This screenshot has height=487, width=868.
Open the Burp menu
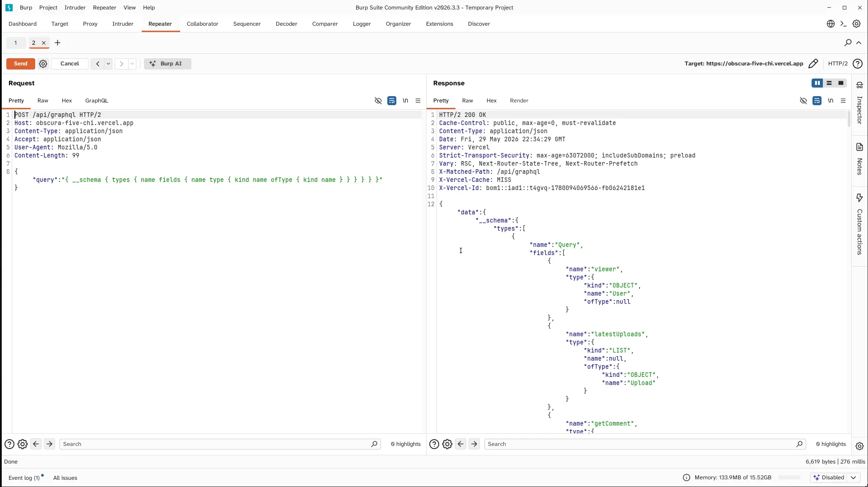click(x=26, y=8)
